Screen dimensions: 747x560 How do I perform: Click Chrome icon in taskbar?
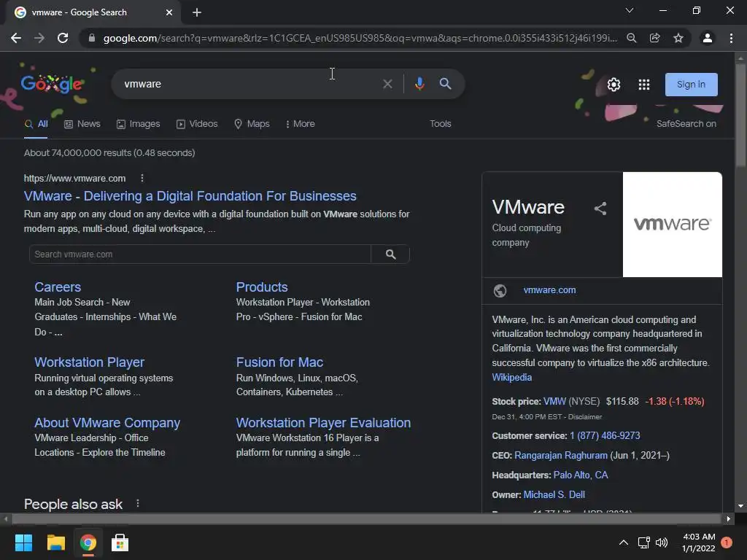tap(88, 542)
